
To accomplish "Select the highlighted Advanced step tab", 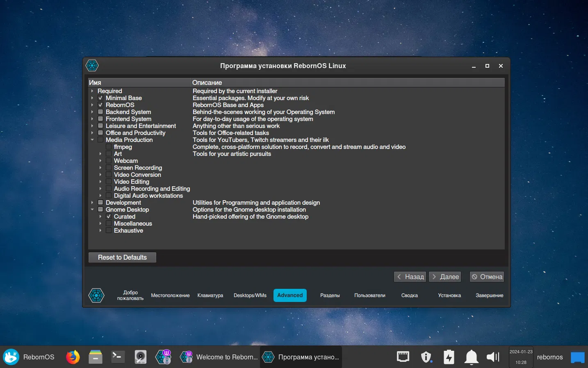I will click(290, 295).
